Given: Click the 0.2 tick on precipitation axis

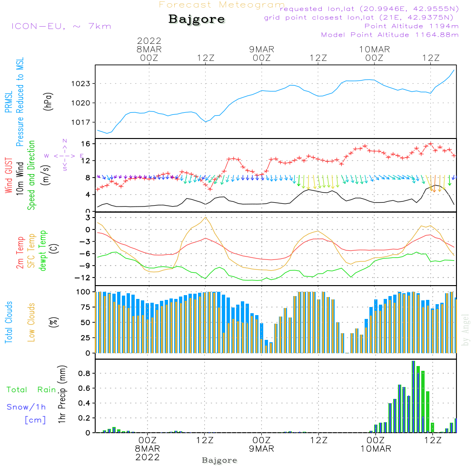Looking at the screenshot, I should (84, 418).
